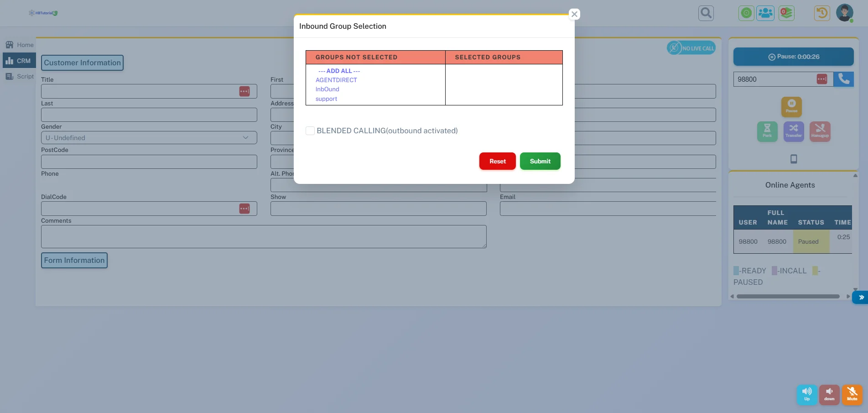Click the blue phone dial button

[x=843, y=79]
